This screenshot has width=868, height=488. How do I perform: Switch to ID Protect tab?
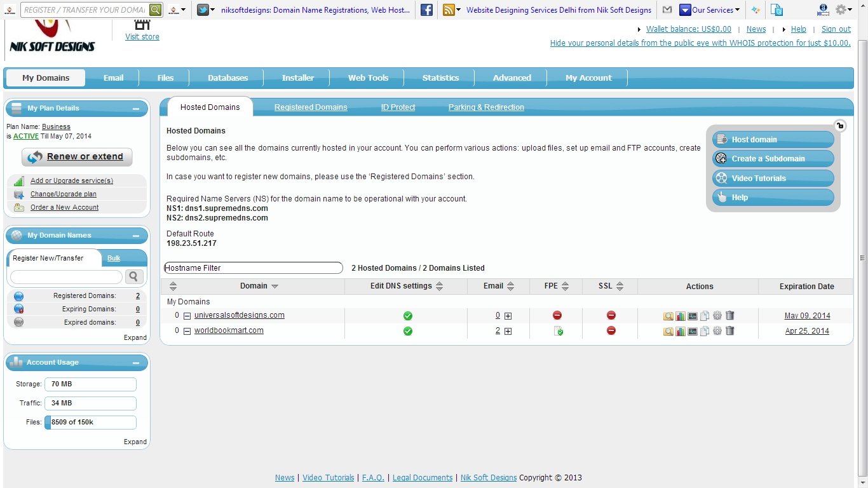click(398, 107)
